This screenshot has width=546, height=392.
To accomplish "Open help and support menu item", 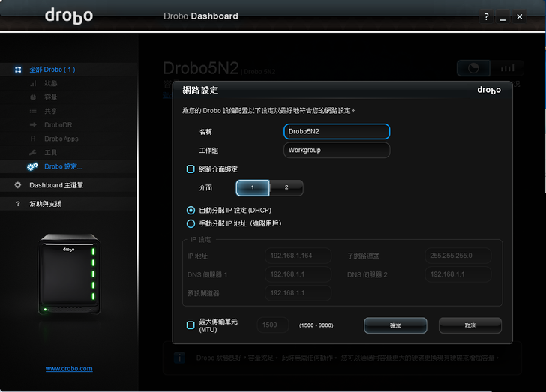I will [x=45, y=204].
